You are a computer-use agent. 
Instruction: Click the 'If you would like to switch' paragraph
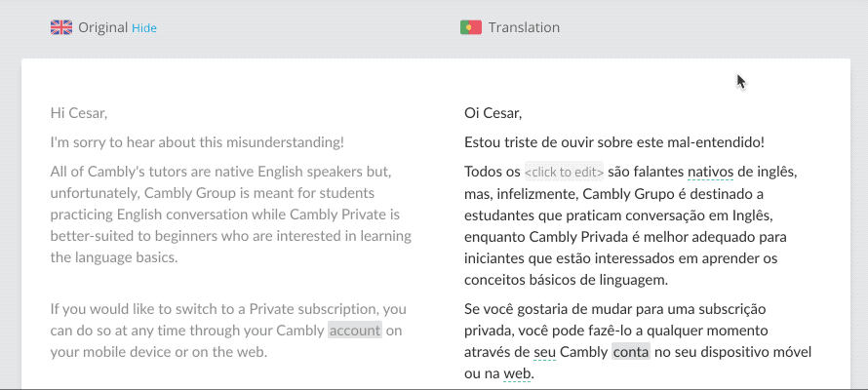point(228,331)
